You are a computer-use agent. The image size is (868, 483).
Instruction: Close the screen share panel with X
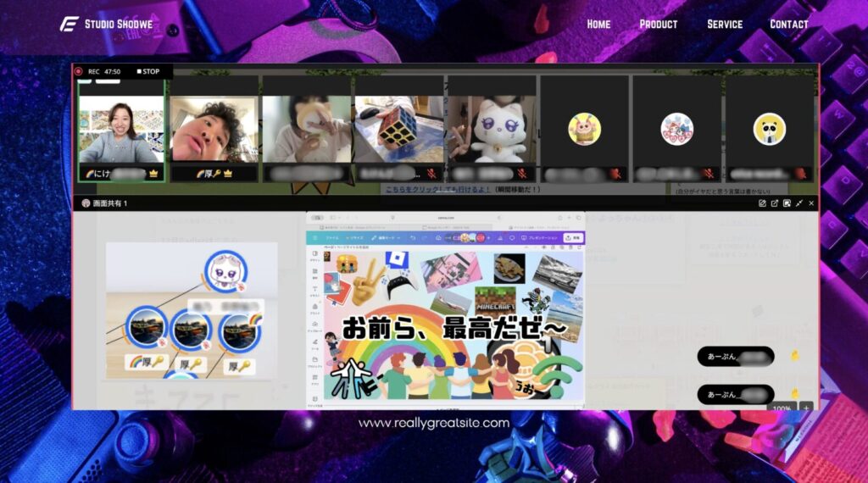click(811, 203)
